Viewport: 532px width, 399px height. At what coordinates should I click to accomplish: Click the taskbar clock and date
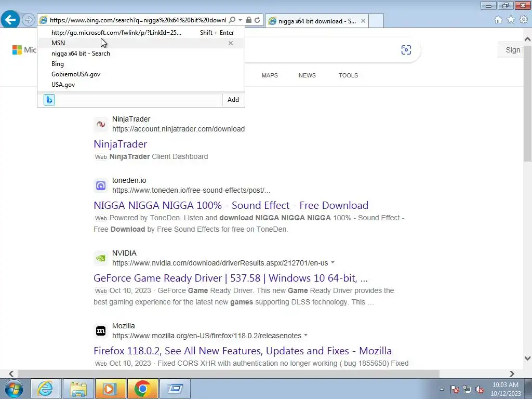click(x=506, y=389)
